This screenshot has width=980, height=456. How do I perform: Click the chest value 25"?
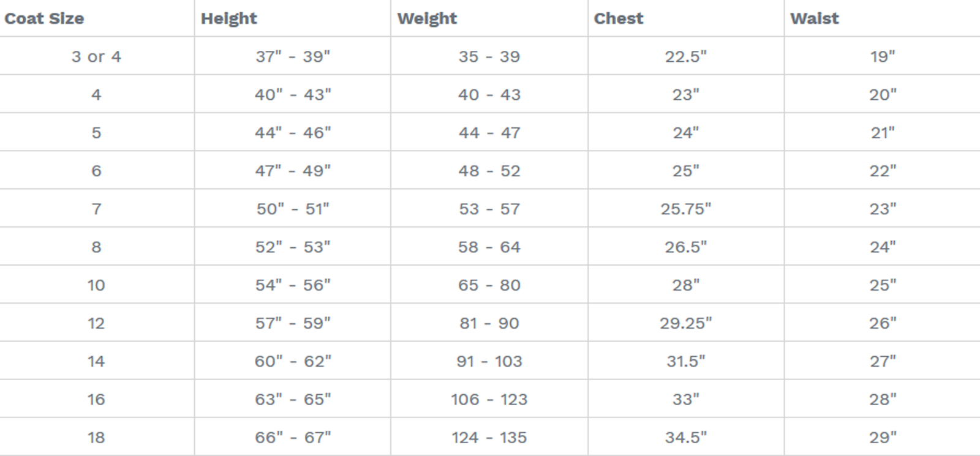(685, 171)
